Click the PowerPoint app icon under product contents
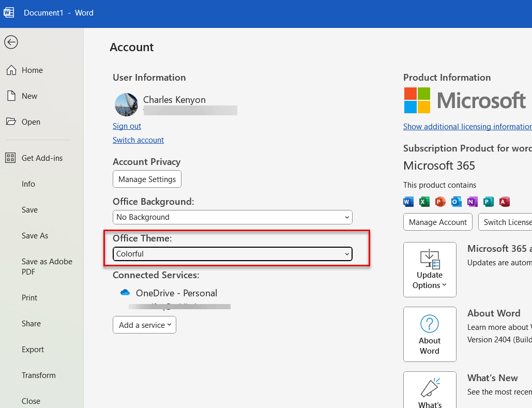Image resolution: width=532 pixels, height=408 pixels. [x=440, y=202]
